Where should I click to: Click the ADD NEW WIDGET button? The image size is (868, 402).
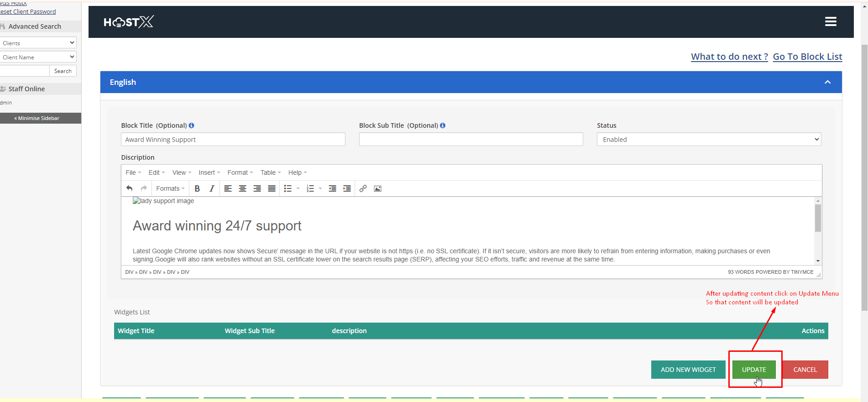pyautogui.click(x=688, y=370)
